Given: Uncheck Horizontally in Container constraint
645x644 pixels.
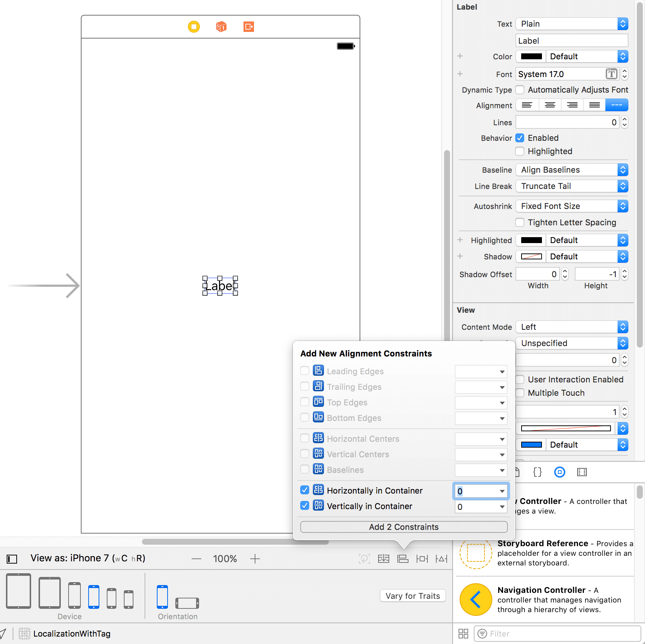Looking at the screenshot, I should coord(304,490).
